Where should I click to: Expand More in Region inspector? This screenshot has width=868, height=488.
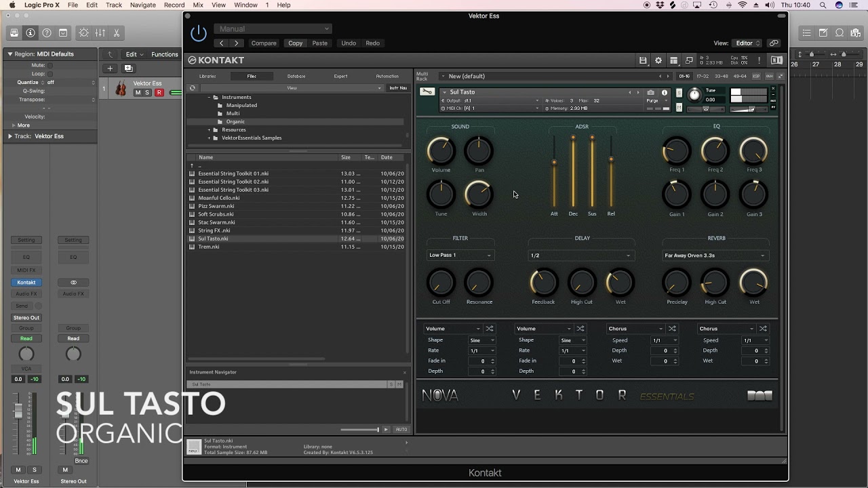[x=14, y=125]
